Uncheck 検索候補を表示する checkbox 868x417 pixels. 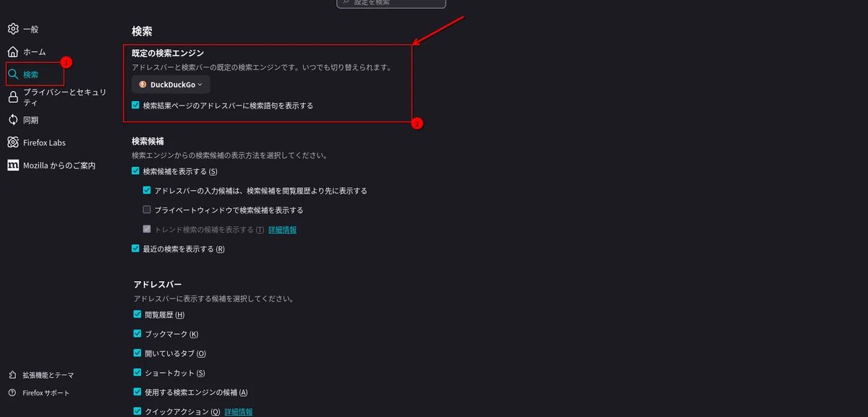pos(136,171)
